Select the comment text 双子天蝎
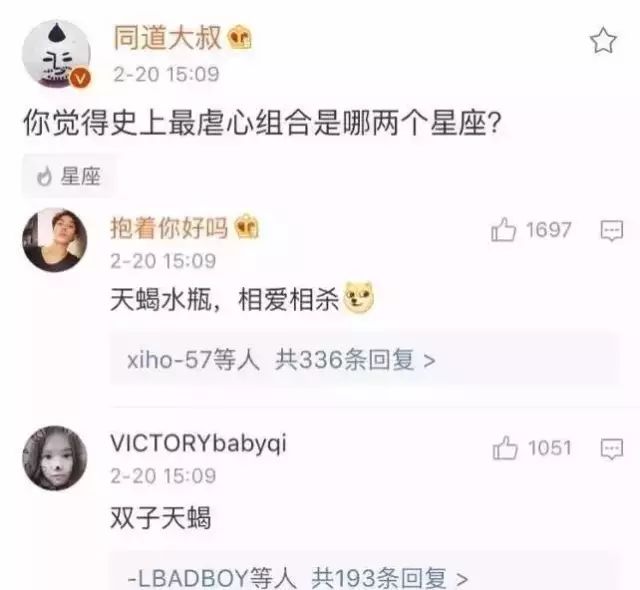 point(160,518)
